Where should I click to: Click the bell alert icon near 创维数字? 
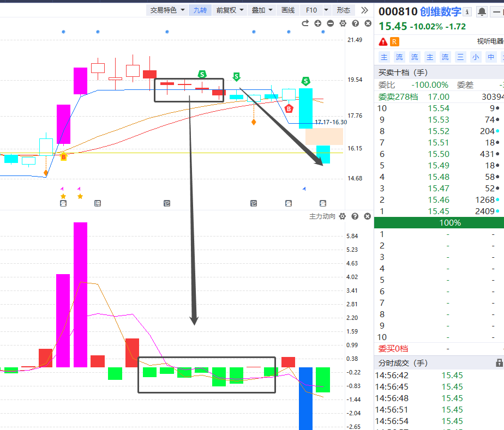[x=482, y=12]
